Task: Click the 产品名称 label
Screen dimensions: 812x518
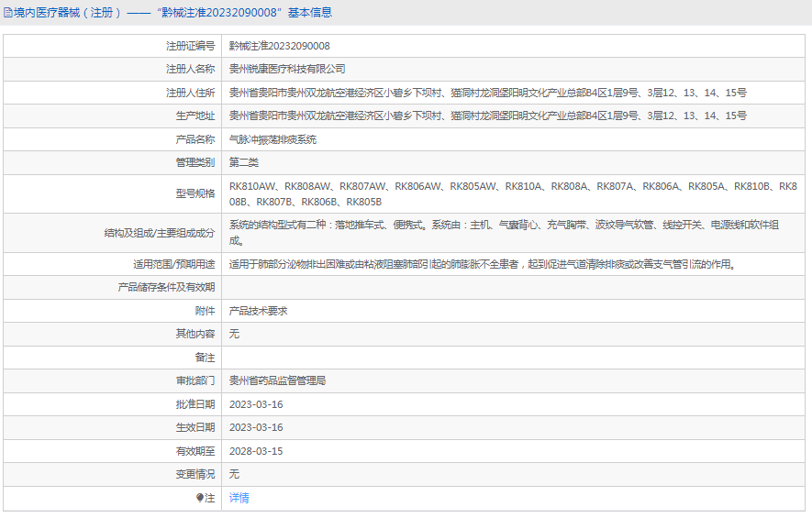Action: pos(195,139)
